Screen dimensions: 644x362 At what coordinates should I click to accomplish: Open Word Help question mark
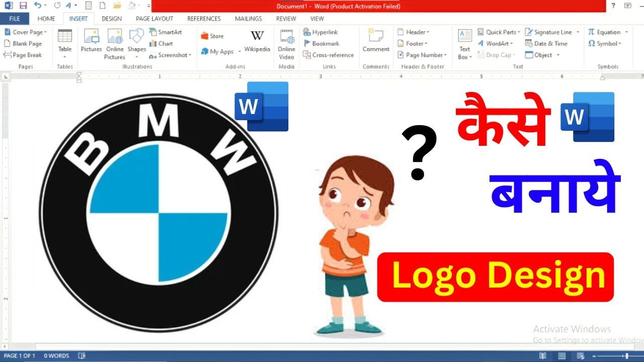click(613, 6)
